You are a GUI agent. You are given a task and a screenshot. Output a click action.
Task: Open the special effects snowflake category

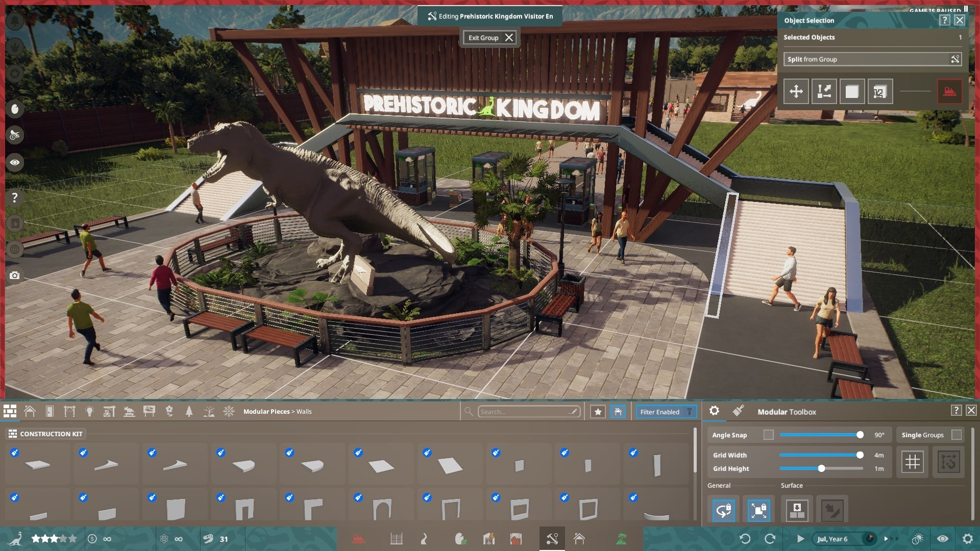(229, 411)
